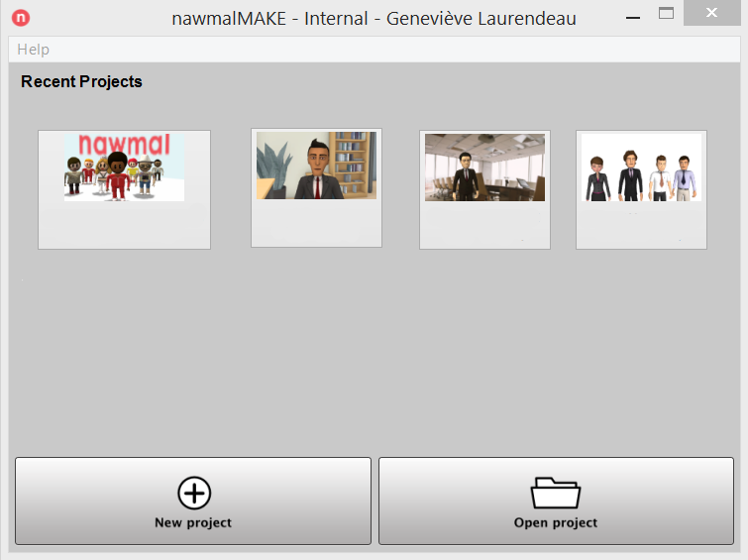Close the nawmalMAKE window

711,13
